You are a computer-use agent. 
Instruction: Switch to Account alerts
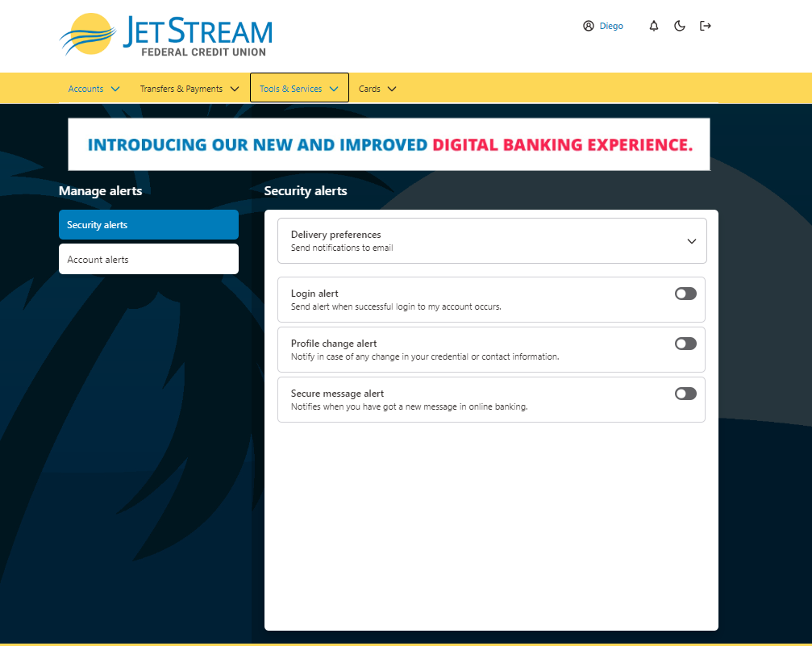click(148, 259)
